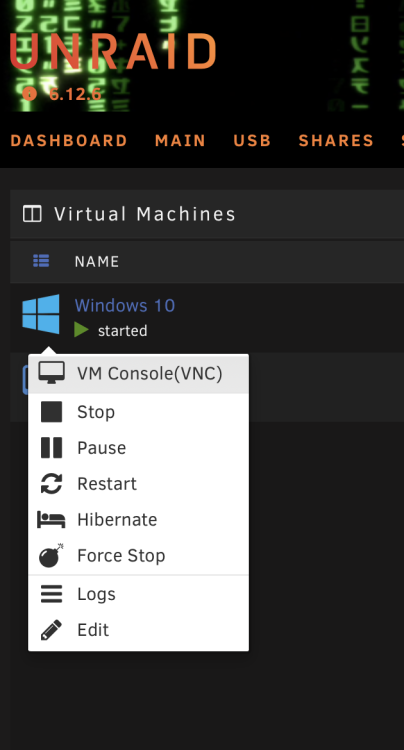The width and height of the screenshot is (404, 750).
Task: Click the Windows logo of the VM
Action: point(41,314)
